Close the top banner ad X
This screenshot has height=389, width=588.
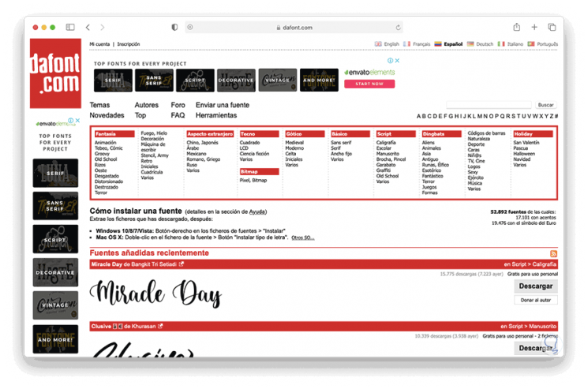(x=397, y=60)
